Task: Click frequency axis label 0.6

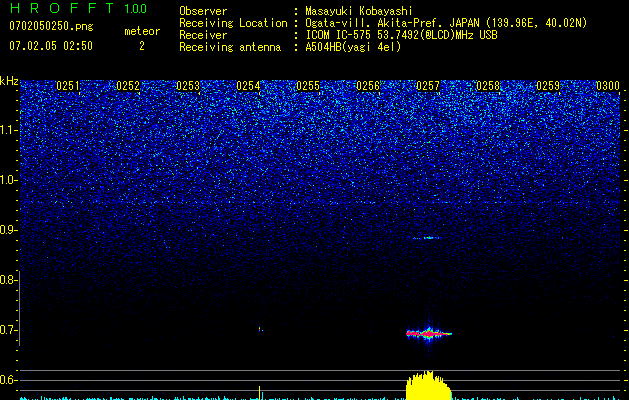Action: pos(8,380)
